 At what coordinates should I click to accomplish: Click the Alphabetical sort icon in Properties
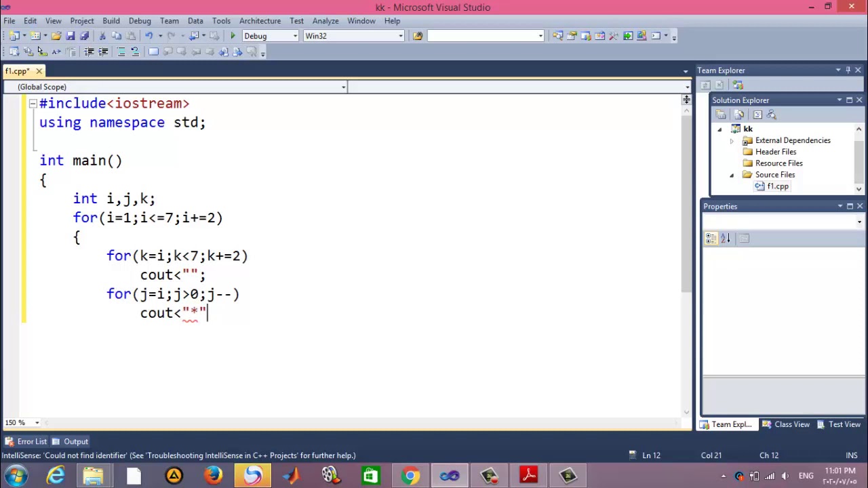725,238
